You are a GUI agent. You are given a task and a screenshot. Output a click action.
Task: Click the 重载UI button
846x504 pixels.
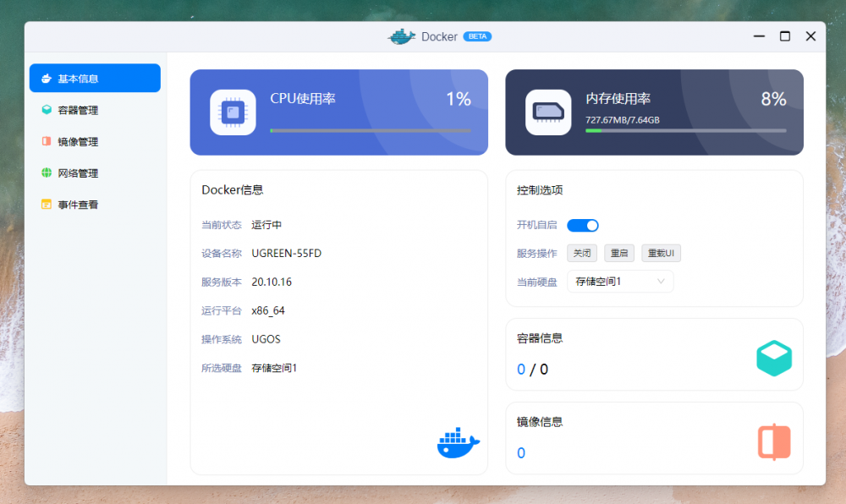click(x=661, y=253)
